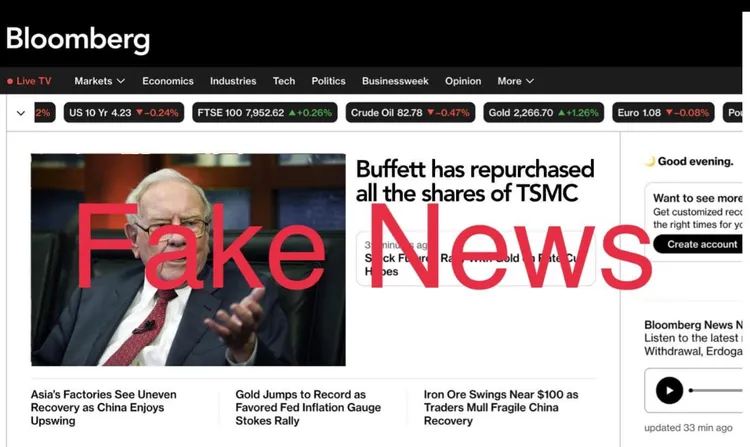The image size is (750, 447).
Task: Click the Create account button
Action: click(x=698, y=244)
